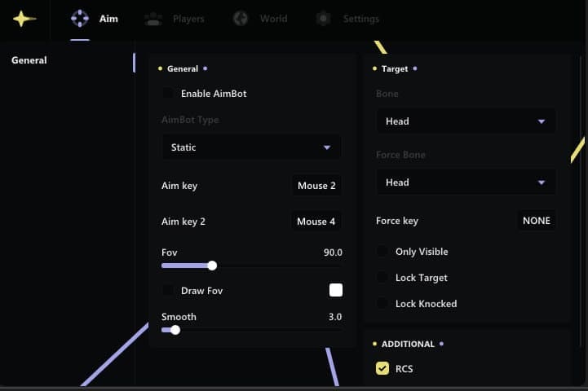Screen dimensions: 588x391
Task: Click the Settings gear icon
Action: tap(324, 19)
